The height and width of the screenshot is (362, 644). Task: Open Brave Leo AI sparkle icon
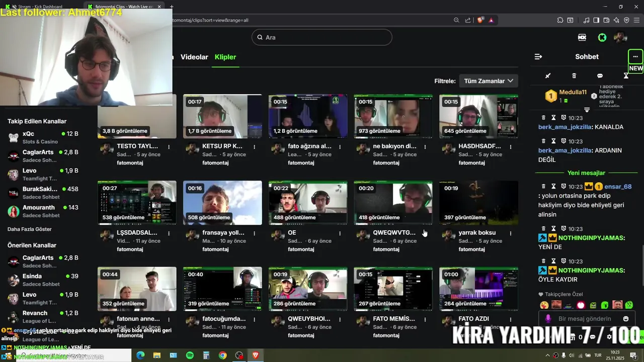(x=616, y=20)
